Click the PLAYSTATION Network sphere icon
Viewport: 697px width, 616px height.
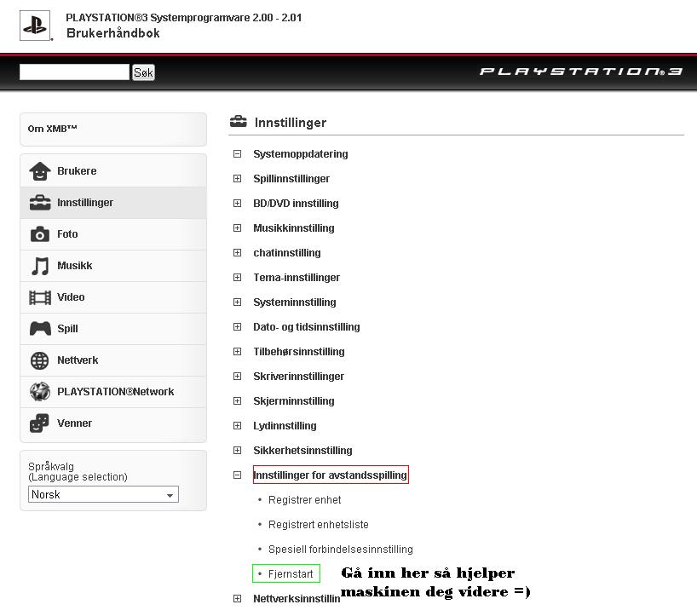(39, 392)
